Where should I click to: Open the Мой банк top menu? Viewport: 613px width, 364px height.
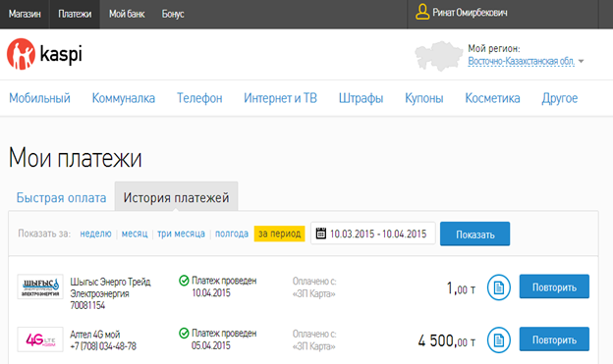click(127, 14)
